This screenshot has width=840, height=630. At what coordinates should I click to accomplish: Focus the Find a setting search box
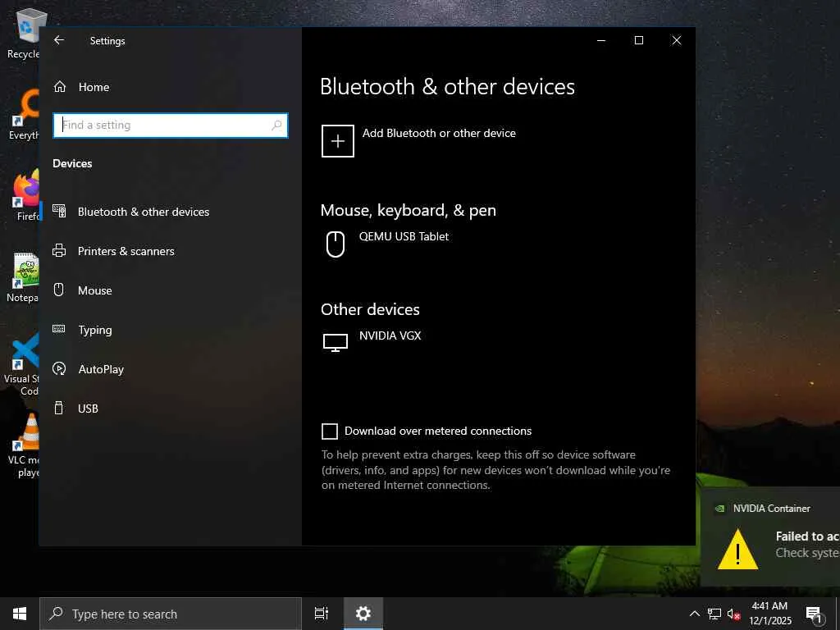tap(171, 126)
